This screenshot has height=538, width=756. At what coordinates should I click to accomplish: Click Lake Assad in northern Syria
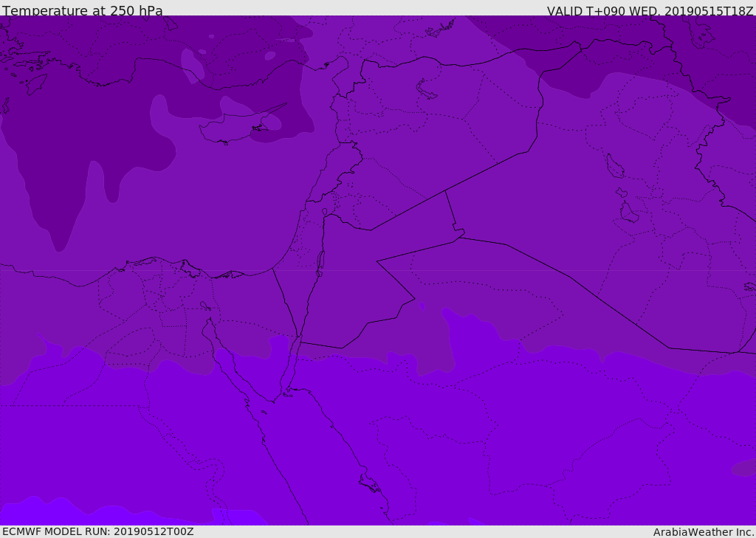point(426,90)
